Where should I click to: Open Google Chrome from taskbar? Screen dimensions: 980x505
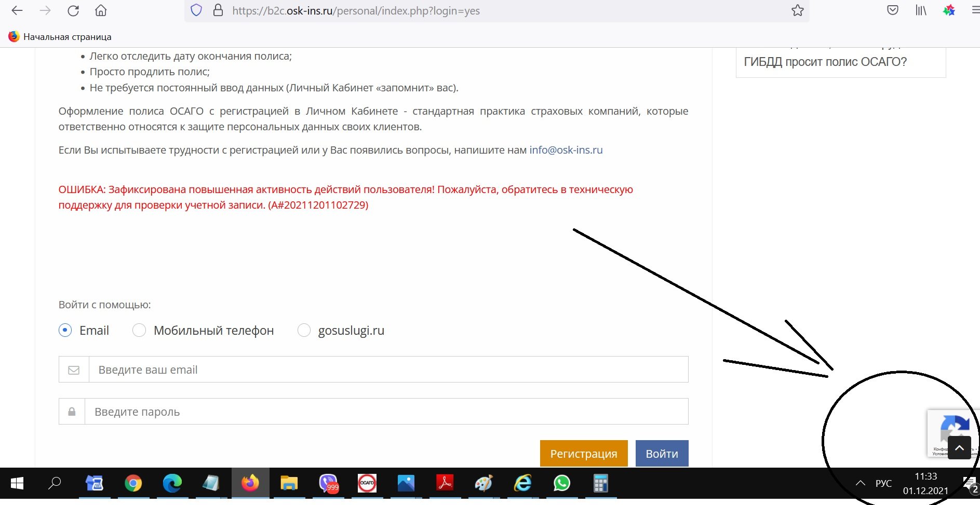tap(133, 483)
